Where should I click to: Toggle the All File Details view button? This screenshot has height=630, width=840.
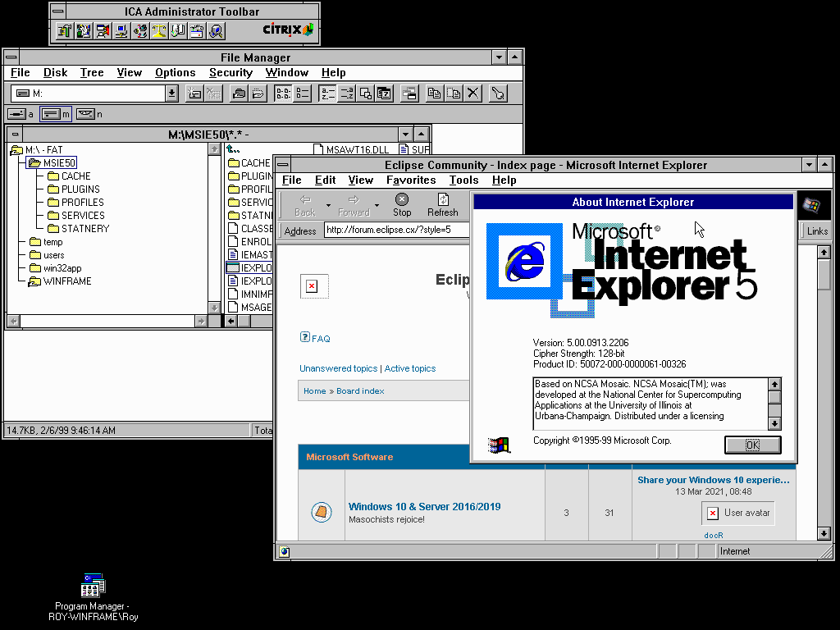coord(303,94)
